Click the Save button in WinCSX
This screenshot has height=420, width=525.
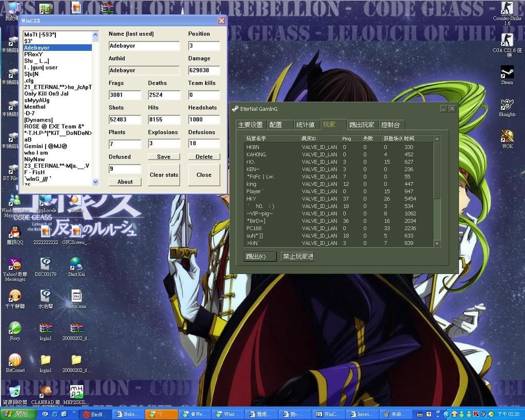click(164, 157)
